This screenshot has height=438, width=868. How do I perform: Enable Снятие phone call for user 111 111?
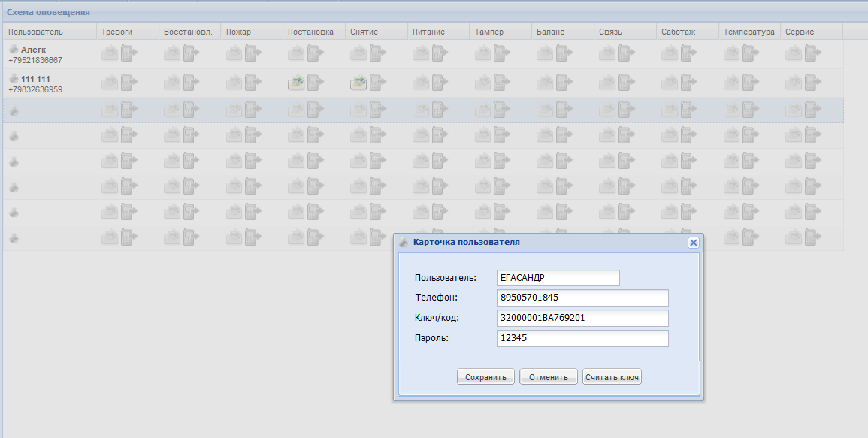pos(377,83)
